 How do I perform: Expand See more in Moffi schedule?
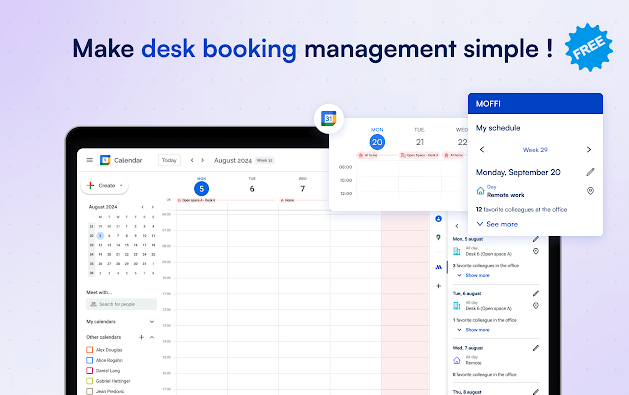tap(497, 224)
